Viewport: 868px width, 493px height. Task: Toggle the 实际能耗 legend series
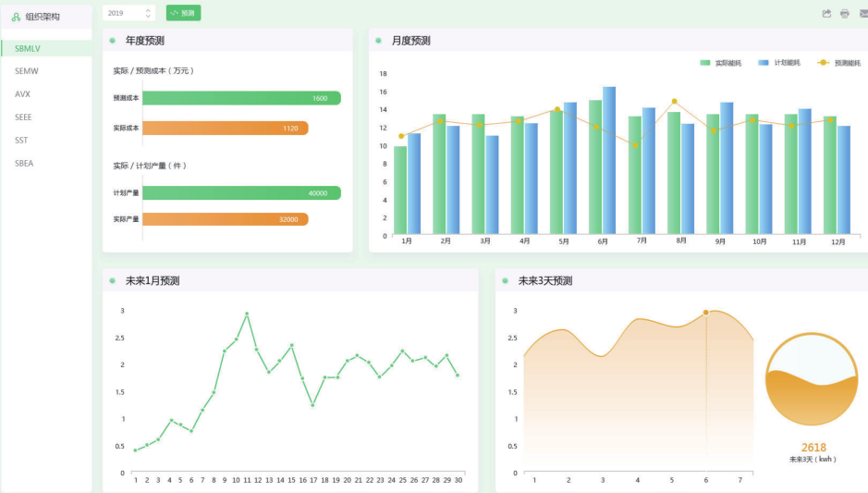click(x=721, y=63)
